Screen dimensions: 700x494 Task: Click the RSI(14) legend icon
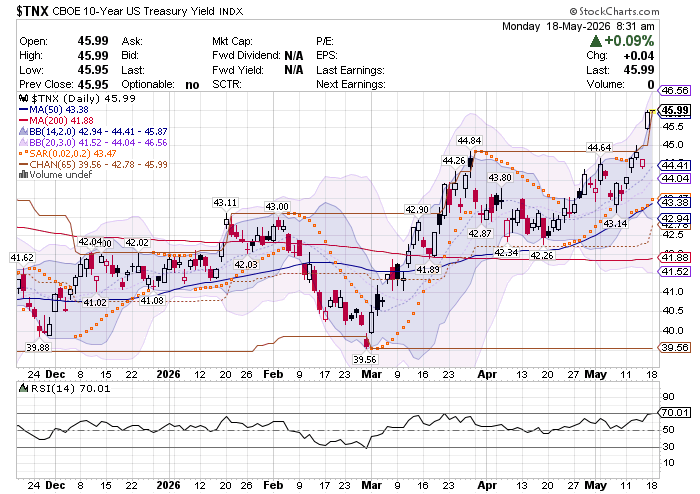24,388
